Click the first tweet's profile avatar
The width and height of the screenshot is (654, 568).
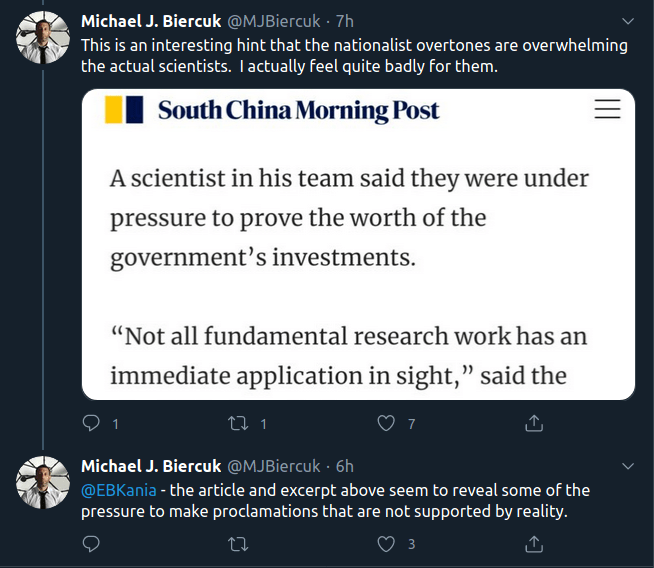coord(40,37)
